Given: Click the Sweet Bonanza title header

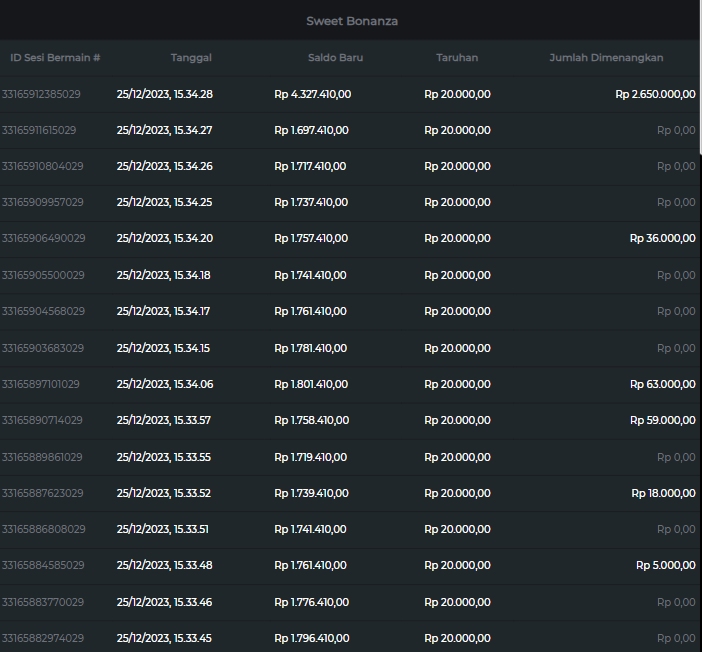Looking at the screenshot, I should tap(351, 21).
